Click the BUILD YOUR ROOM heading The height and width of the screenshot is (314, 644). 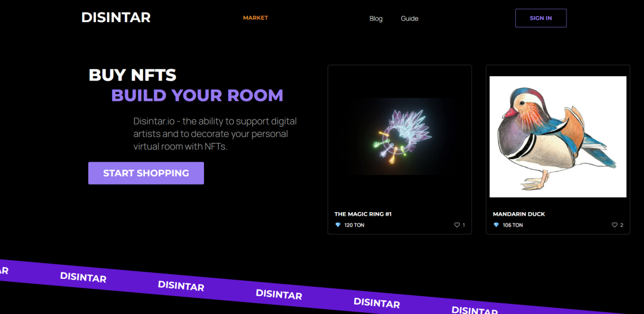click(197, 95)
